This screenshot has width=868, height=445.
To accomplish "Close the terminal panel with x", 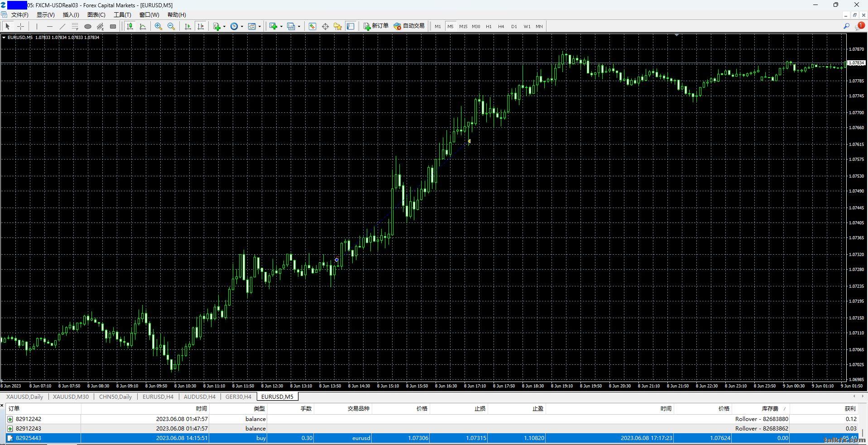I will (2, 406).
